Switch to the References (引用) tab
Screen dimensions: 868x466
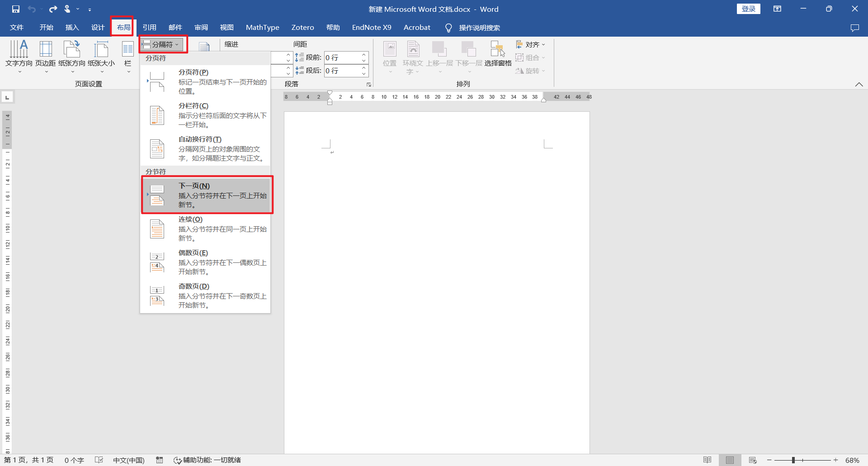(150, 28)
